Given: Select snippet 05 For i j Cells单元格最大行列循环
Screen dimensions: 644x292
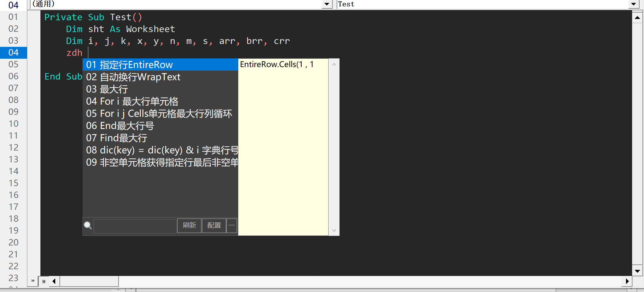Looking at the screenshot, I should (160, 114).
